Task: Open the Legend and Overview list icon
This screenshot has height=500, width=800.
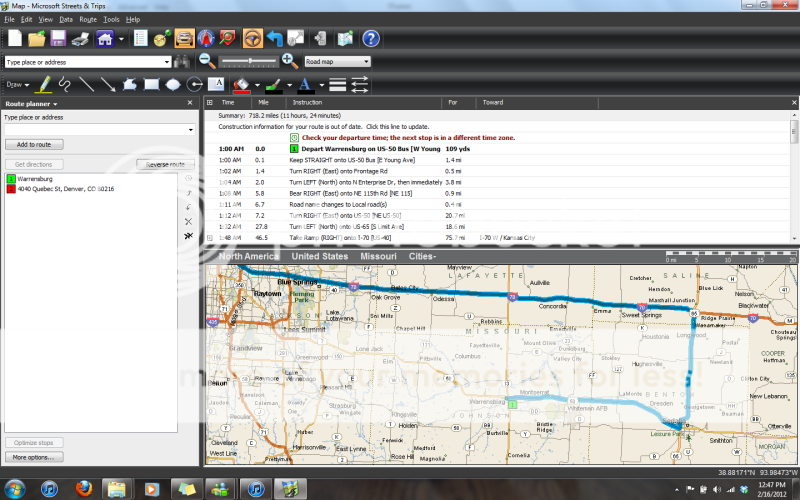Action: (x=140, y=38)
